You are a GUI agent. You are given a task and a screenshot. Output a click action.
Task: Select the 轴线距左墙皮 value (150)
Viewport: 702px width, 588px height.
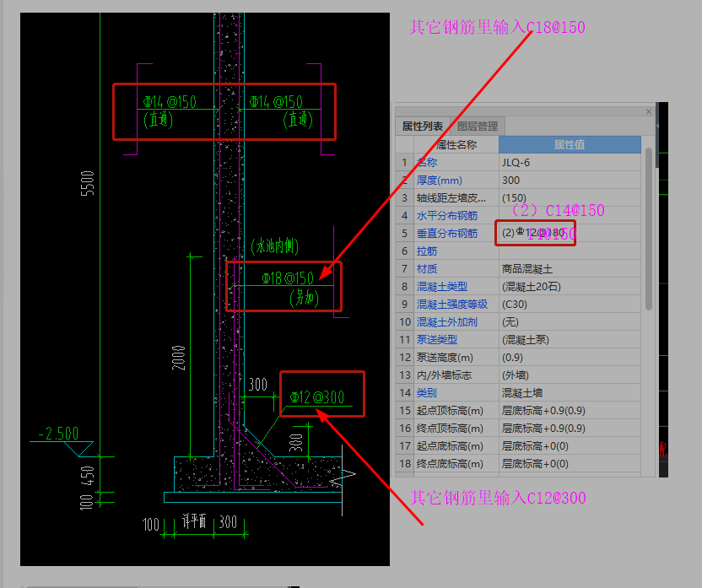click(570, 197)
